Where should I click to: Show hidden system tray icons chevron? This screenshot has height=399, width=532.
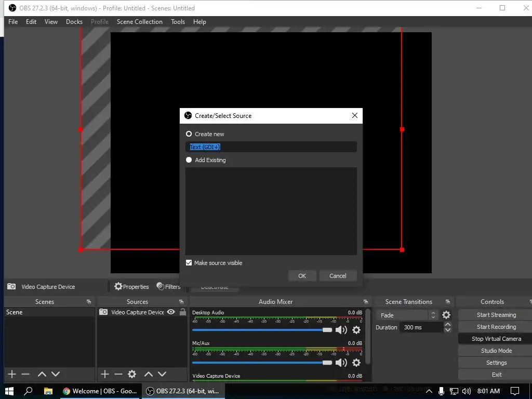coord(429,391)
